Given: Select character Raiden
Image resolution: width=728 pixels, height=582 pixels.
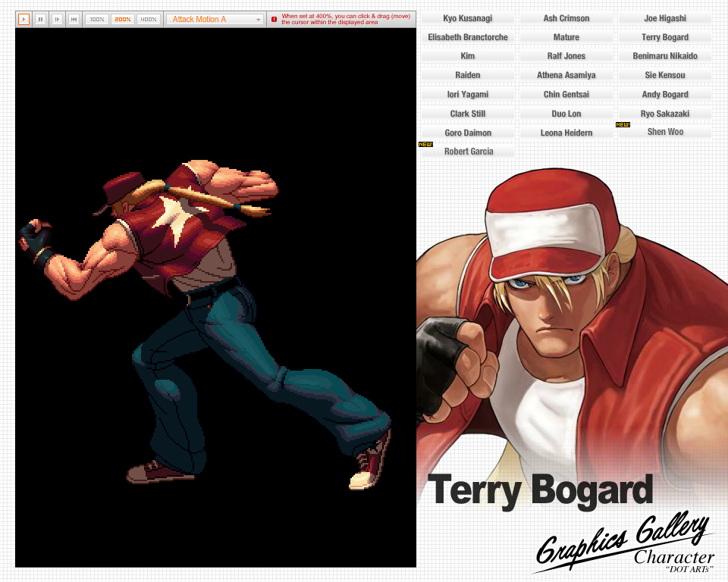Looking at the screenshot, I should [468, 75].
